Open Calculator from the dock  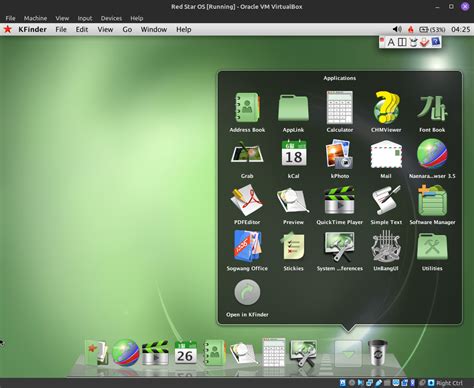pos(274,352)
